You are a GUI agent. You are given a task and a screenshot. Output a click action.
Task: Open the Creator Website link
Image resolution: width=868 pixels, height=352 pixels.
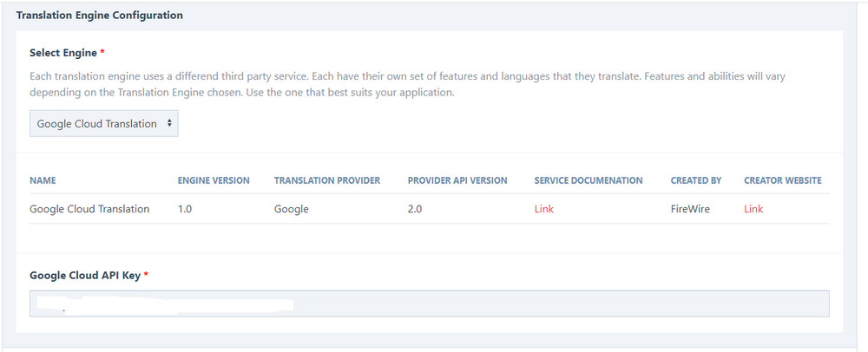click(753, 209)
